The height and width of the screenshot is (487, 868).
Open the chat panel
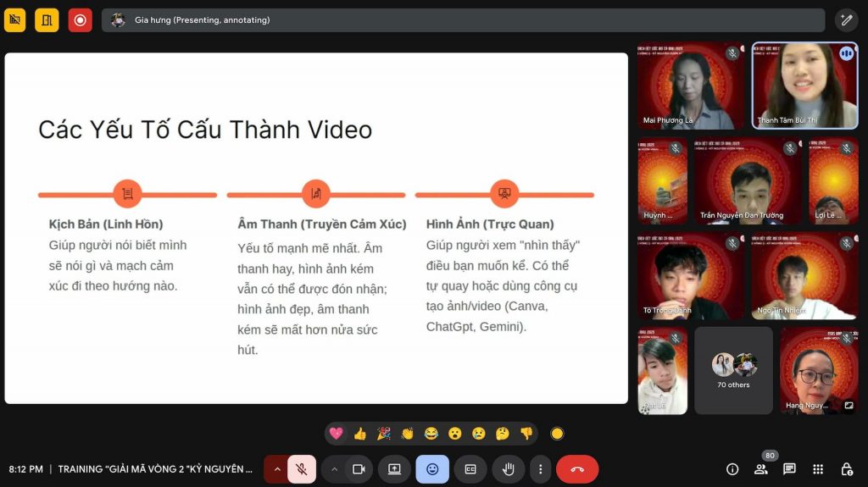(789, 469)
